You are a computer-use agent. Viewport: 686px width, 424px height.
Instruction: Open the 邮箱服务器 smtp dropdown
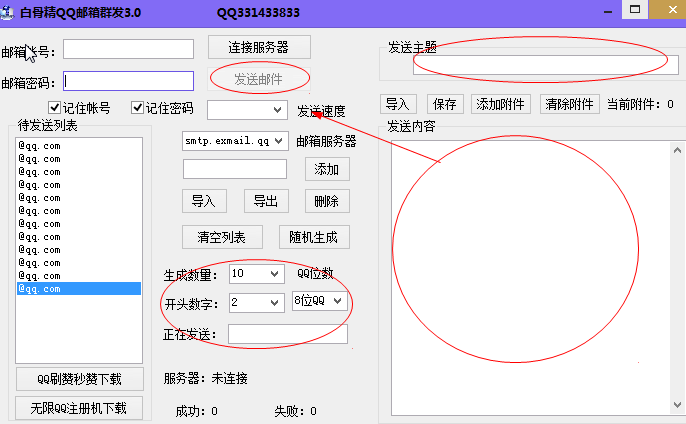[235, 141]
